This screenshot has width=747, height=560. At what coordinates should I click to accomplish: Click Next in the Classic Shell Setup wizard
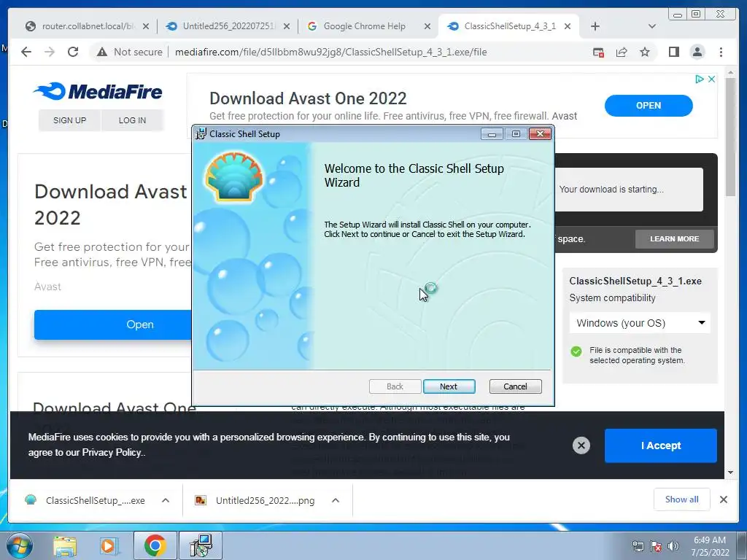tap(449, 386)
